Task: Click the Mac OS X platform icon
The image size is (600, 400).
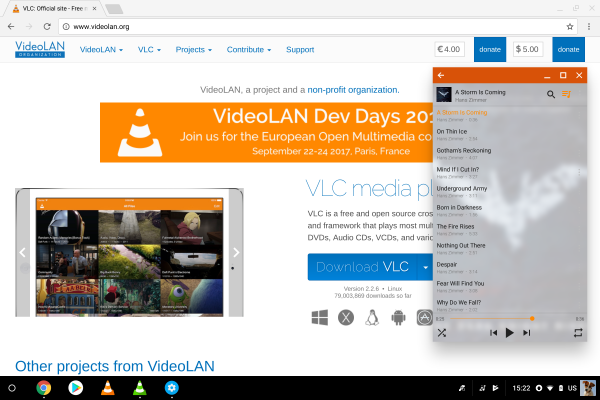Action: [347, 318]
